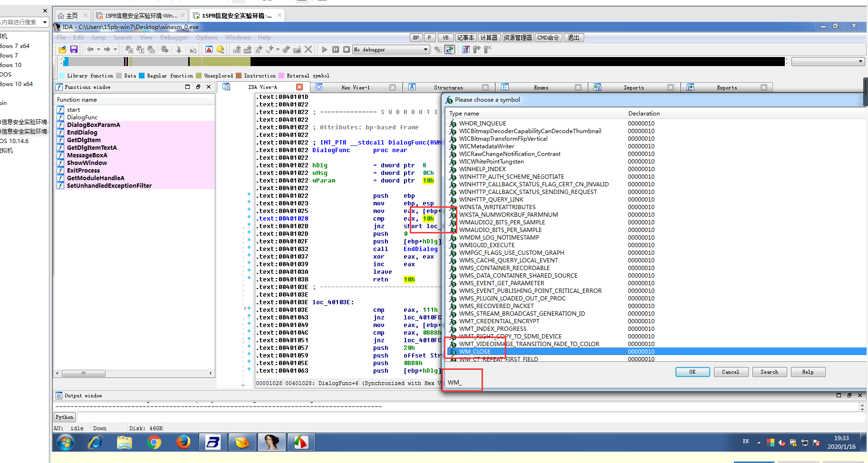The width and height of the screenshot is (868, 463).
Task: Click the large X delete toolbar icon
Action: point(308,49)
